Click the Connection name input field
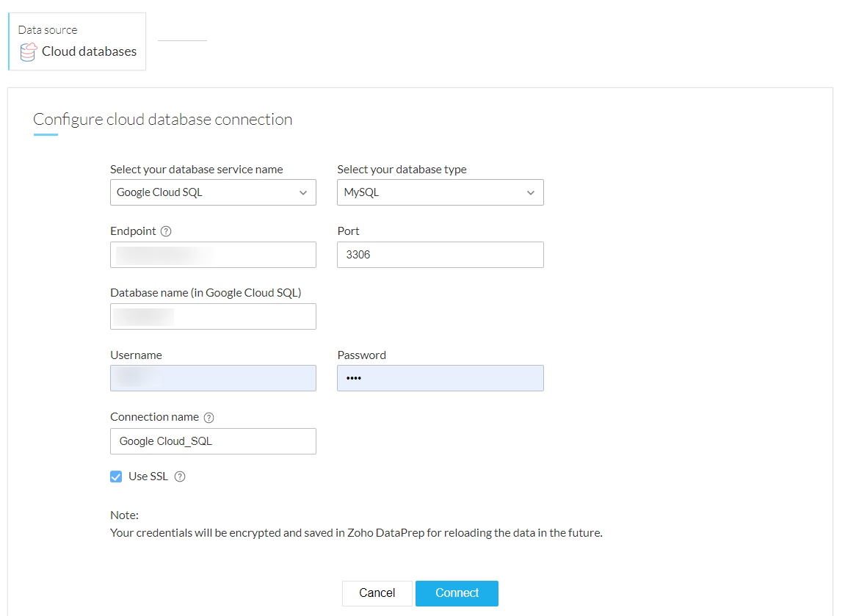This screenshot has width=845, height=616. click(213, 441)
